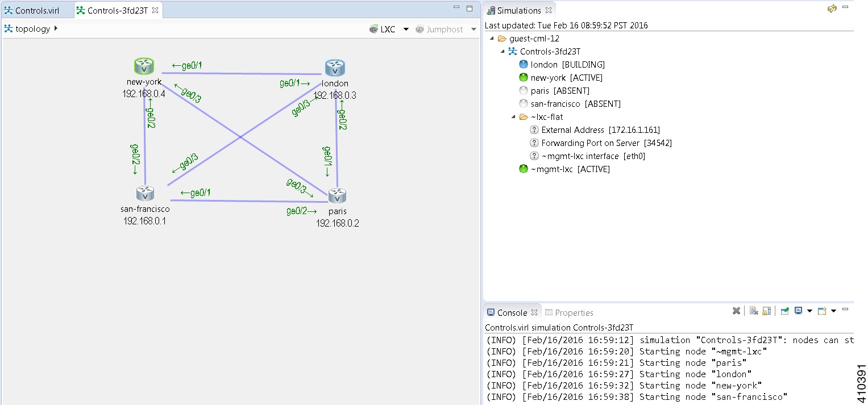The height and width of the screenshot is (405, 868).
Task: Refresh the Simulations view
Action: [x=832, y=9]
